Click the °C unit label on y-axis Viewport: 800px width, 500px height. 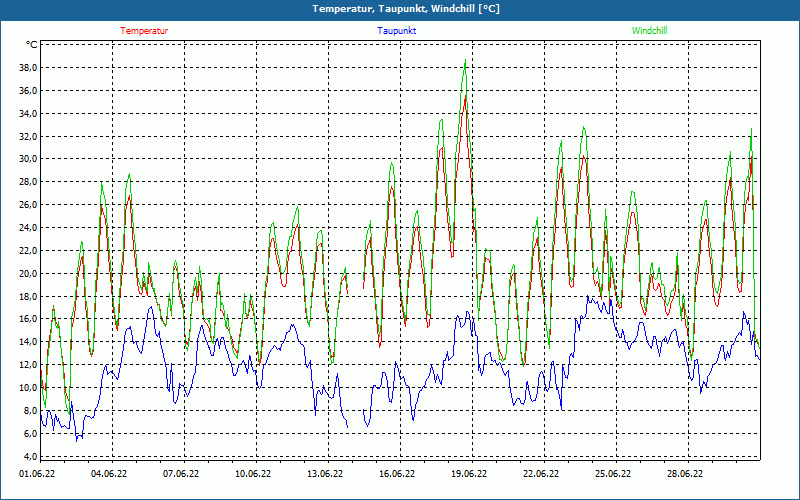click(32, 45)
